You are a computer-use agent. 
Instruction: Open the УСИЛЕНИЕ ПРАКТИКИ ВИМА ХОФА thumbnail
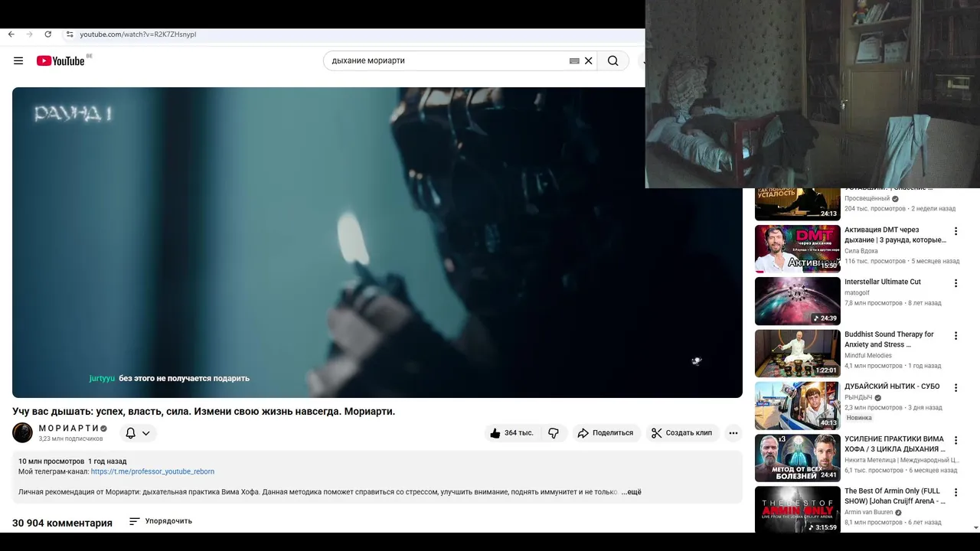(798, 458)
